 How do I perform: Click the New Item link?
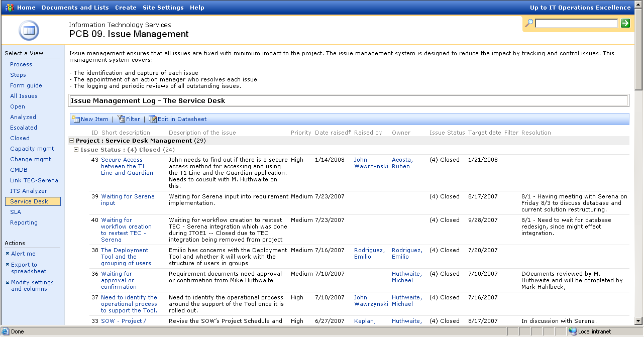(94, 119)
